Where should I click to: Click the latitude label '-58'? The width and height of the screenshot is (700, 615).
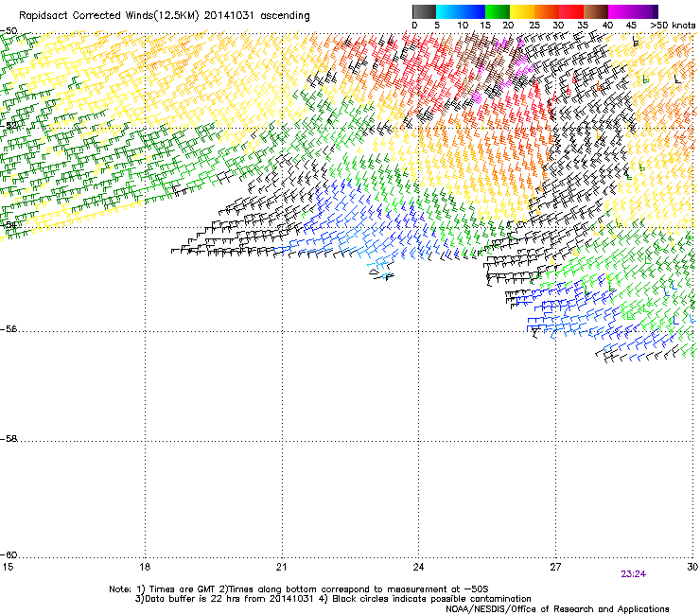pos(9,439)
